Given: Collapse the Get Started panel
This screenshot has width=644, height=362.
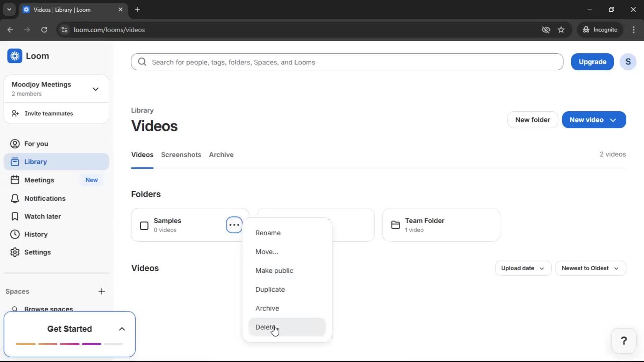Looking at the screenshot, I should click(122, 329).
